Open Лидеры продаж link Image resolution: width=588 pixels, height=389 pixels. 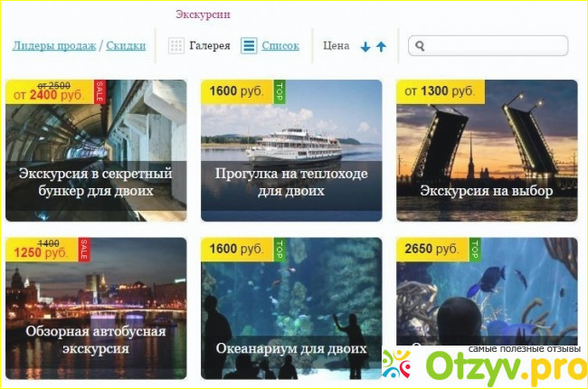click(54, 46)
